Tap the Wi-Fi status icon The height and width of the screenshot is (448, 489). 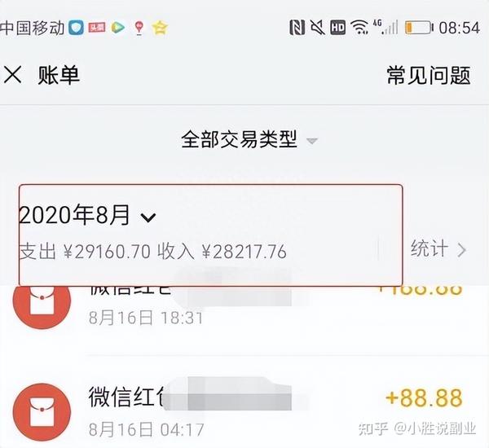(x=359, y=27)
